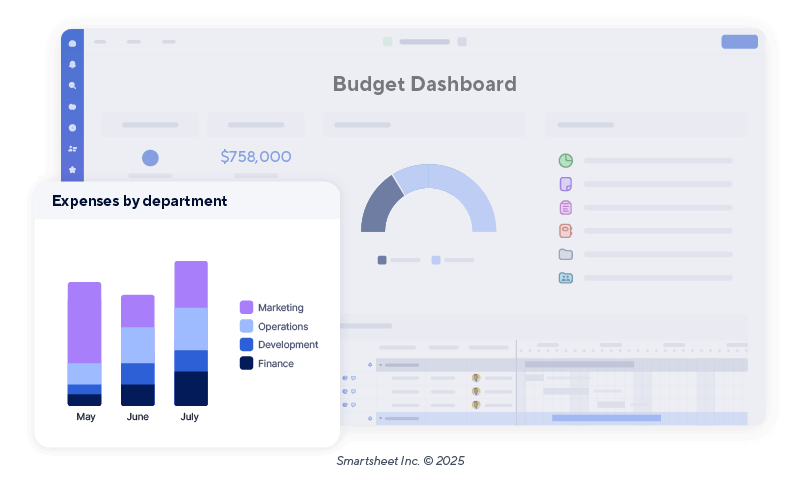Open Favorites star icon in the sidebar

tap(72, 169)
